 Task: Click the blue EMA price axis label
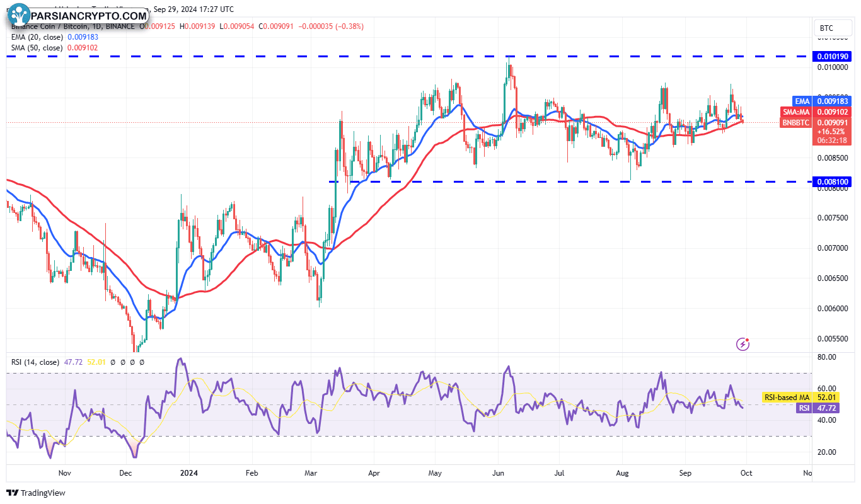click(x=802, y=101)
